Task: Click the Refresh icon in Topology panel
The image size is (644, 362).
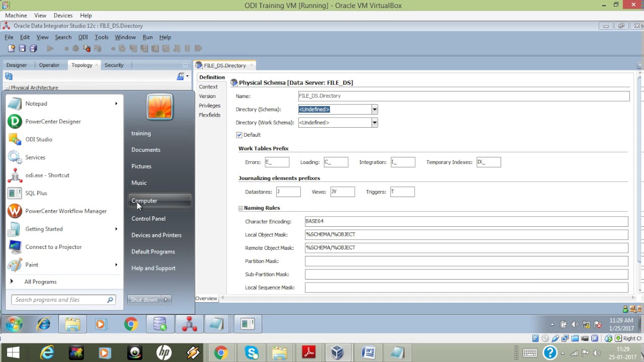Action: pyautogui.click(x=9, y=76)
